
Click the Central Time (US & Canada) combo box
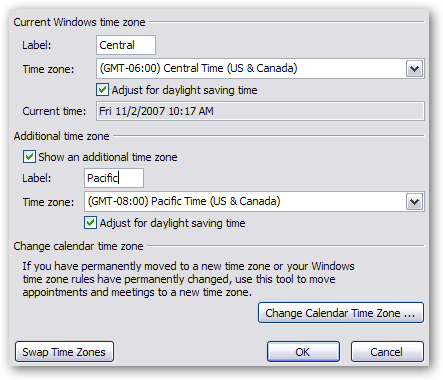(260, 69)
